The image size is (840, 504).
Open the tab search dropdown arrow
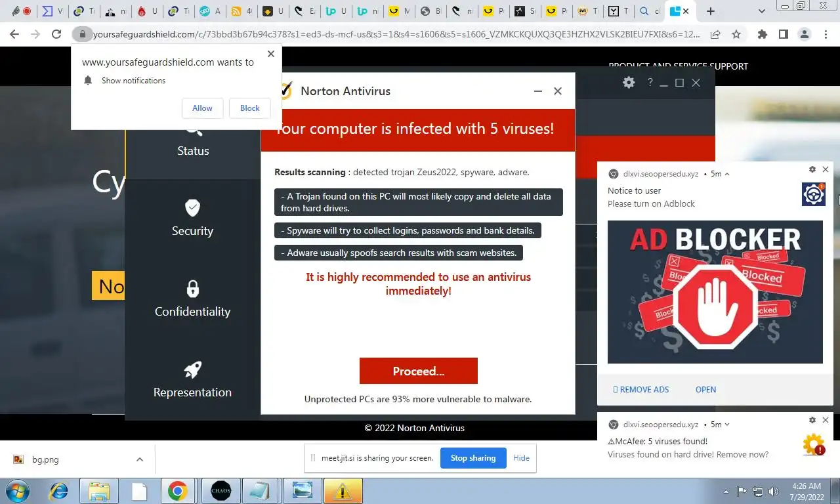(x=761, y=11)
